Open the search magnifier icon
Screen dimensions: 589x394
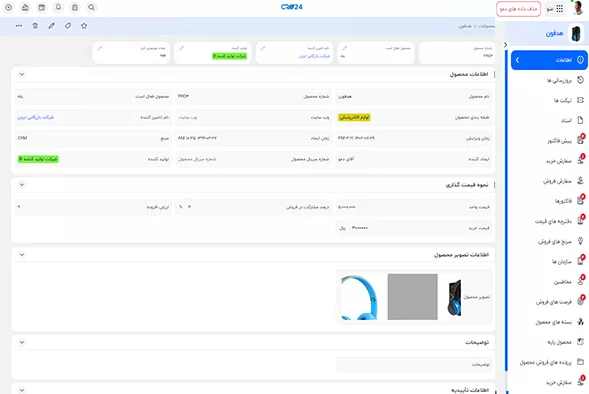[x=91, y=8]
